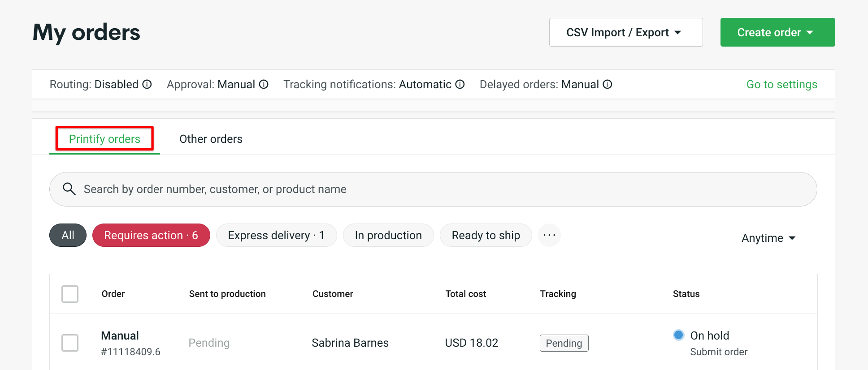Switch to the Other orders tab
This screenshot has width=868, height=370.
click(211, 139)
